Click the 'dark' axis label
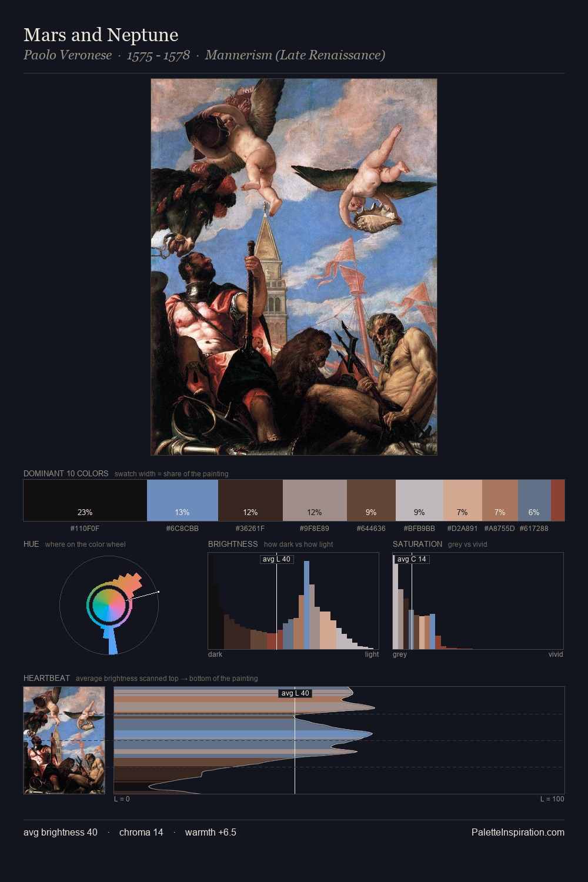The image size is (588, 882). 215,654
